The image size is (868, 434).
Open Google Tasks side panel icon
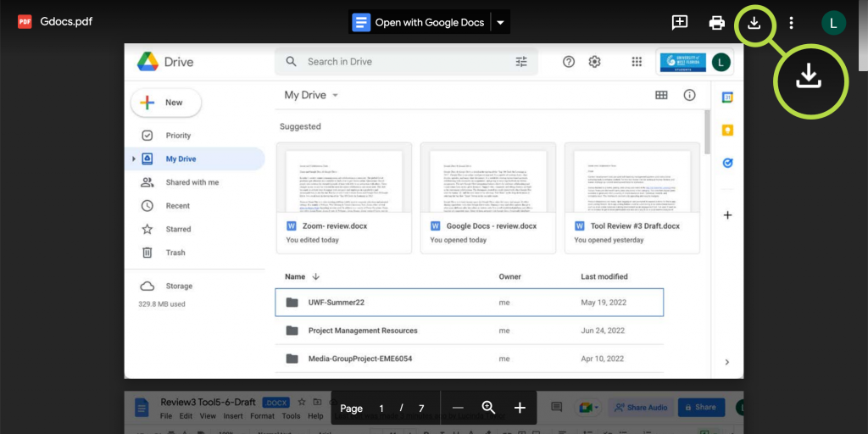click(x=728, y=163)
